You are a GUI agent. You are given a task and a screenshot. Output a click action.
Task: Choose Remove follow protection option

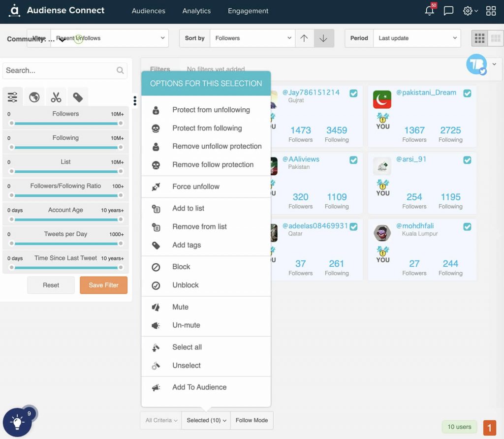[x=206, y=165]
